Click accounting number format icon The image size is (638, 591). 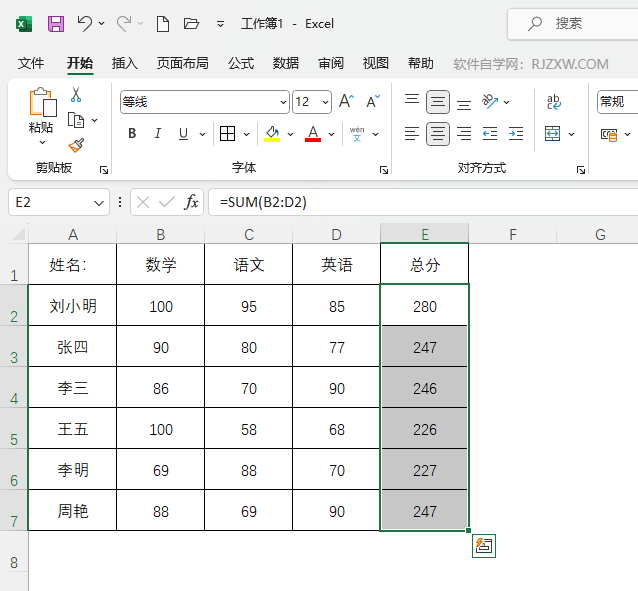pos(609,134)
